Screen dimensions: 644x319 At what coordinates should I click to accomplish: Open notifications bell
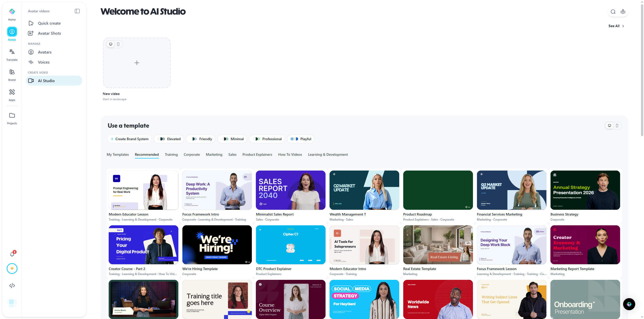pyautogui.click(x=12, y=254)
